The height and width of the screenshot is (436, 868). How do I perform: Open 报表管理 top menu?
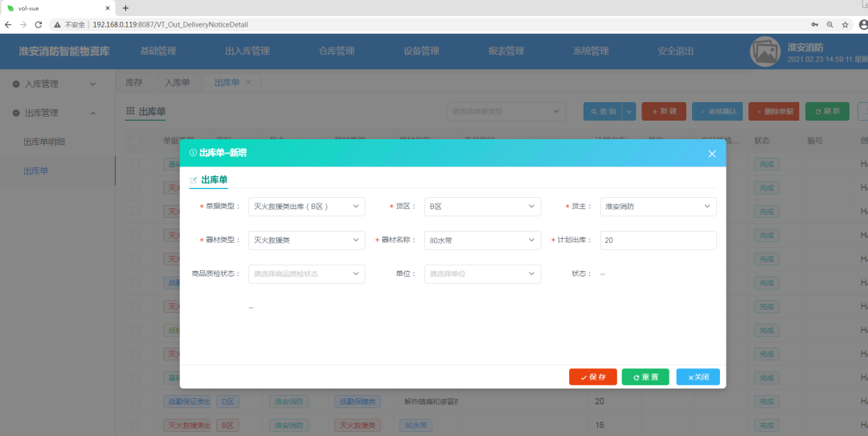click(x=506, y=51)
